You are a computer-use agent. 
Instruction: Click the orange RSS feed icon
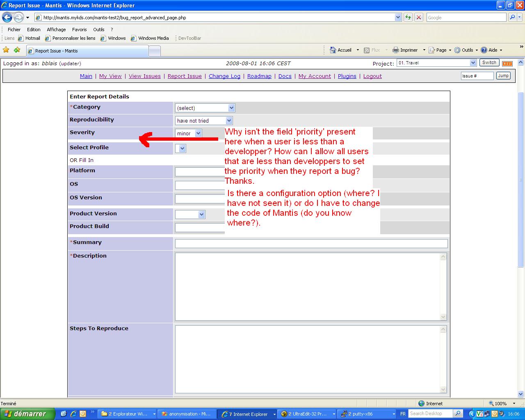click(507, 63)
